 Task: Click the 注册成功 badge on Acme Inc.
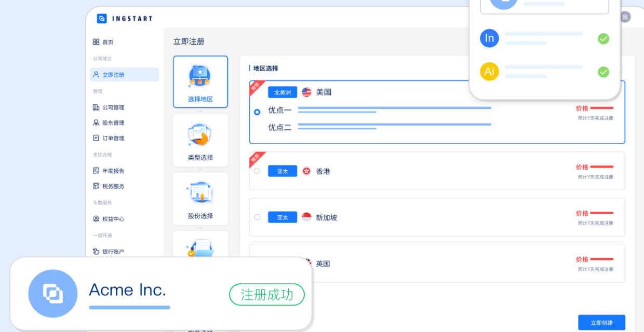pyautogui.click(x=266, y=295)
